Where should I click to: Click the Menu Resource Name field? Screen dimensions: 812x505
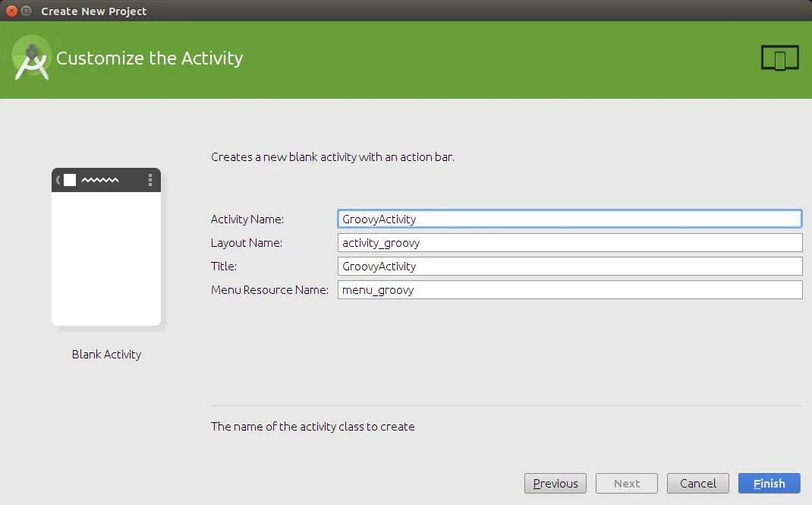click(569, 289)
